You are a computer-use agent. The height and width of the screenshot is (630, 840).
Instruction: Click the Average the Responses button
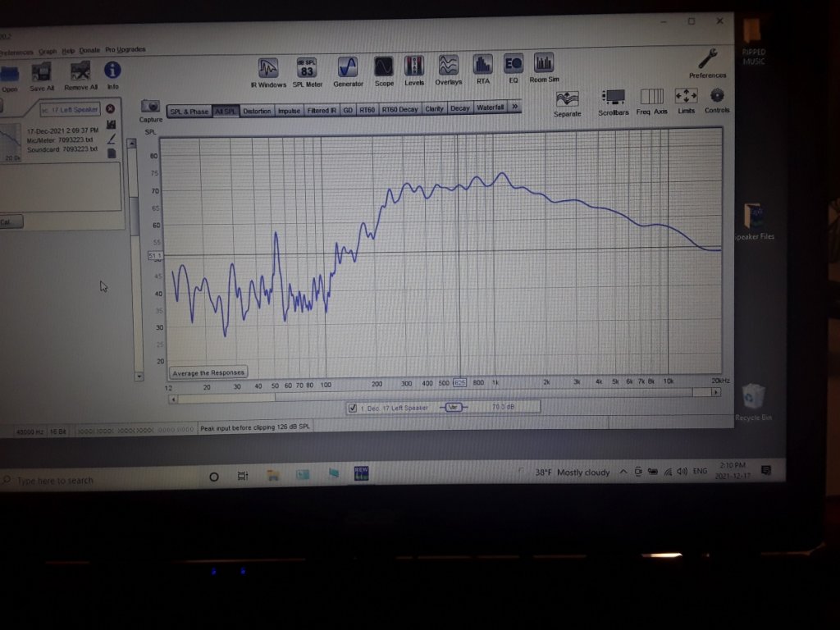click(x=208, y=373)
